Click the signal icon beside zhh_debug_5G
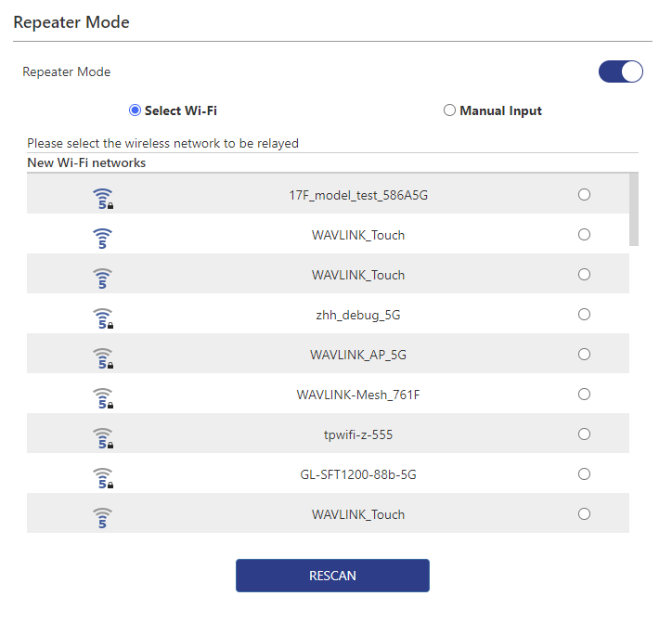 [103, 317]
